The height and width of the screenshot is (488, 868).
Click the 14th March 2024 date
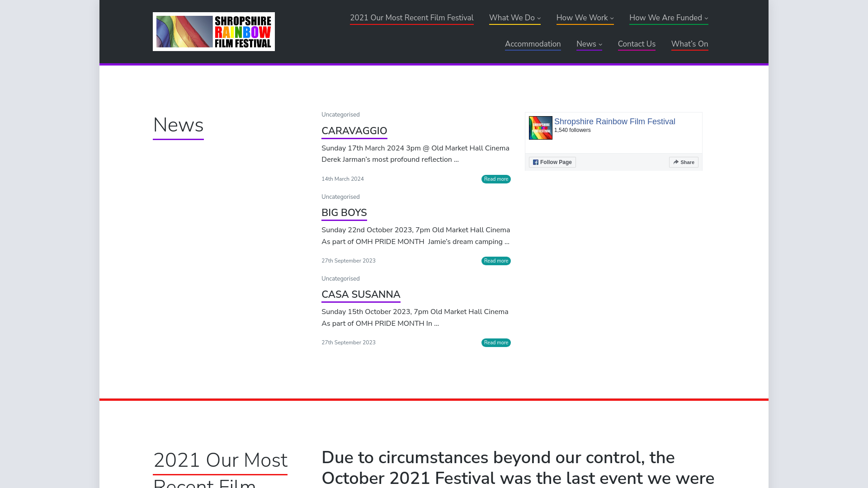click(343, 179)
